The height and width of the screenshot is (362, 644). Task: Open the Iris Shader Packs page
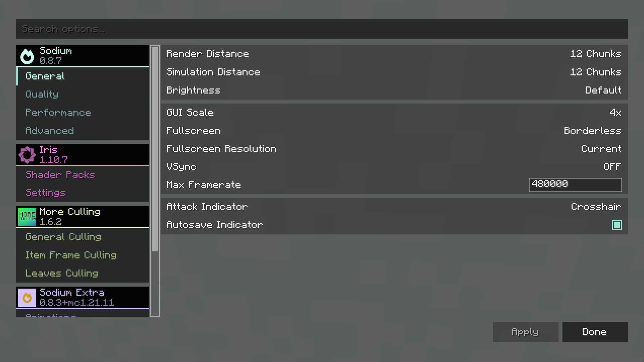[x=83, y=175]
